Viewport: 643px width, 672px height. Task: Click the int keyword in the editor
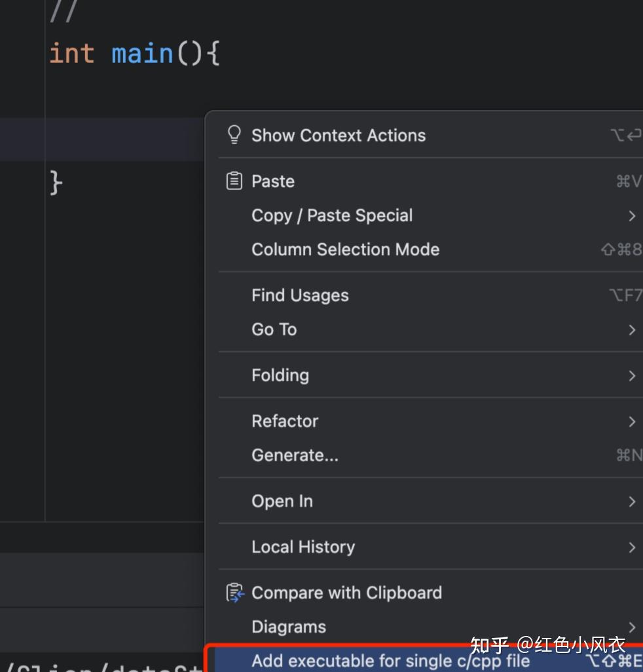[71, 53]
